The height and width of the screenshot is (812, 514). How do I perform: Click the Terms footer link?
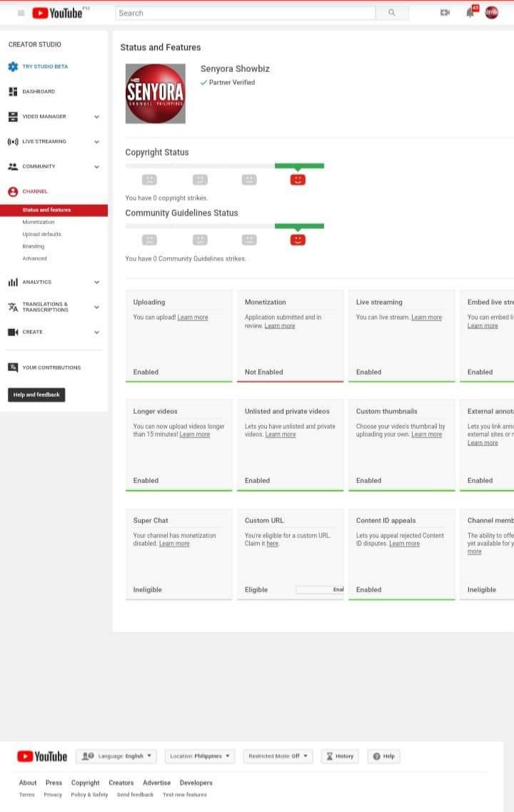27,794
